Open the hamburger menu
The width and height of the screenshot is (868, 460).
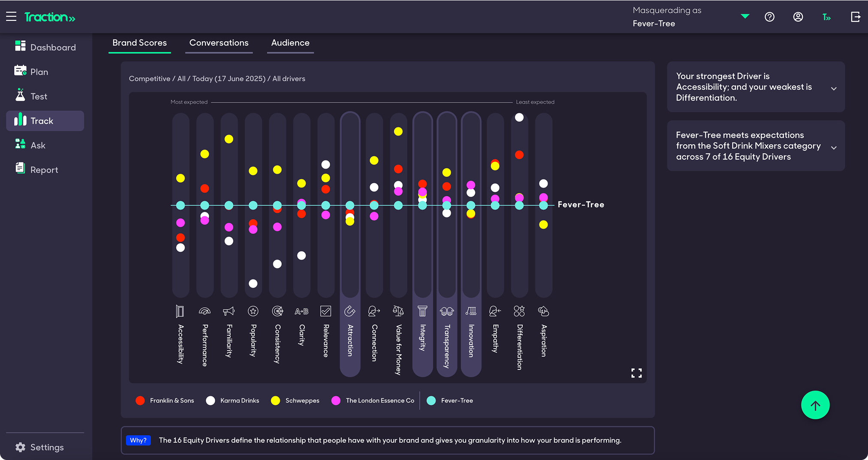coord(11,17)
